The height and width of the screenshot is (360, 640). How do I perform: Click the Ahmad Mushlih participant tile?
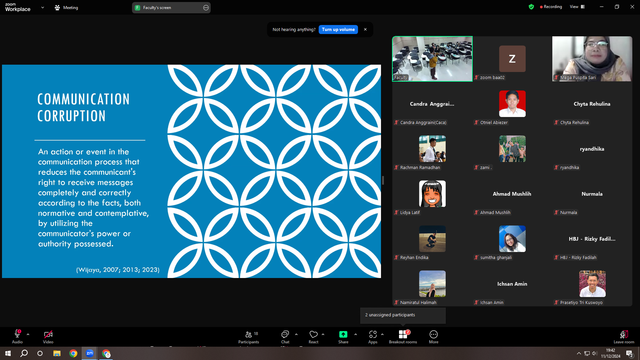tap(512, 193)
